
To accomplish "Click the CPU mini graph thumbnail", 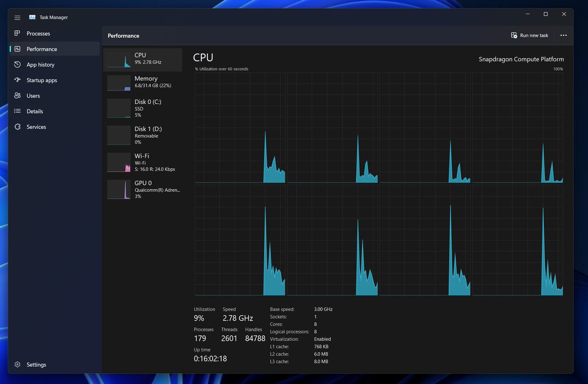I will pyautogui.click(x=119, y=59).
